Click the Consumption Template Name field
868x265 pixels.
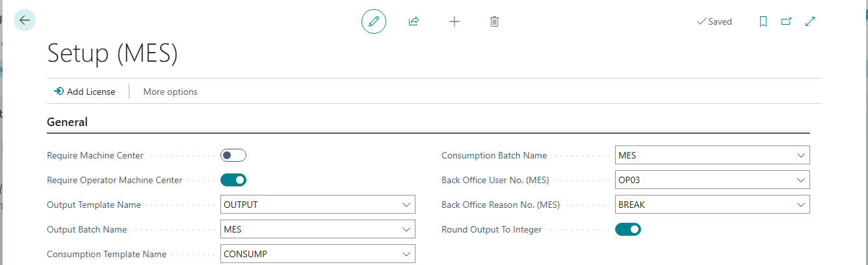[318, 254]
